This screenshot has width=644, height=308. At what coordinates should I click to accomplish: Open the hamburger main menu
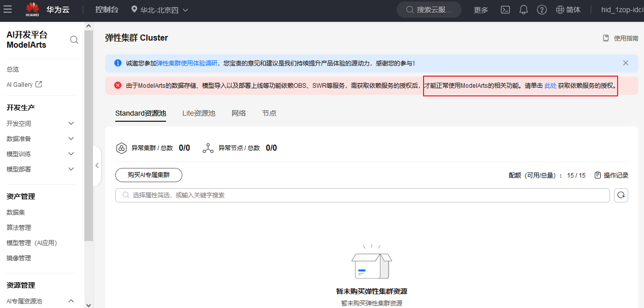click(8, 10)
